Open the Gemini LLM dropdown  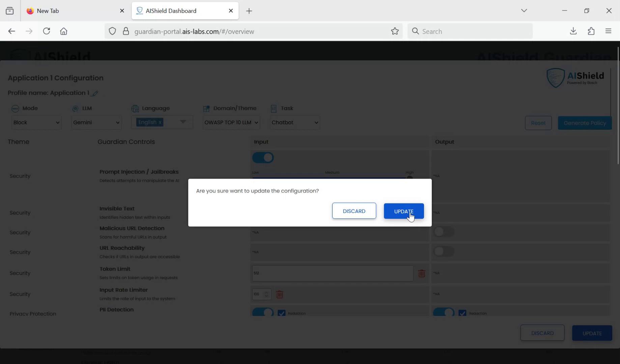[x=96, y=122]
